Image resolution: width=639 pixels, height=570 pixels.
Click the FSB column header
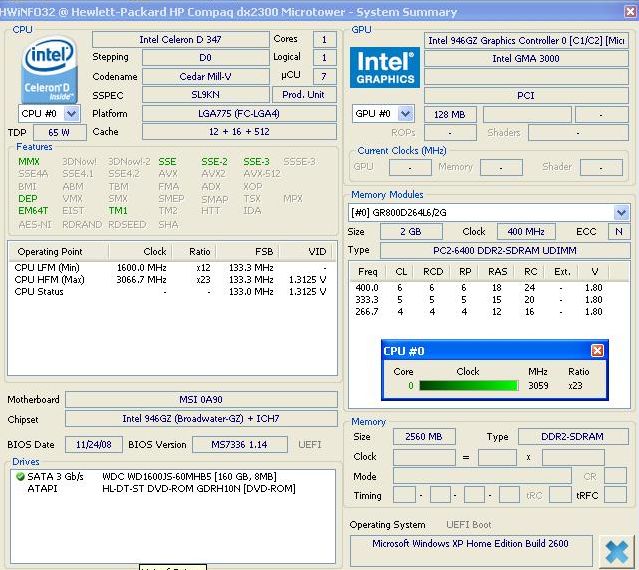click(248, 252)
